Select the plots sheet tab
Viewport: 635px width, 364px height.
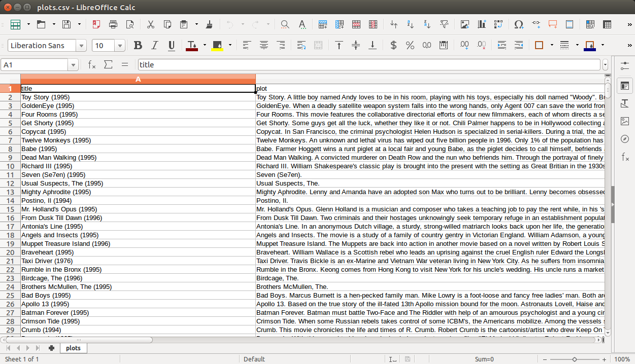tap(73, 348)
